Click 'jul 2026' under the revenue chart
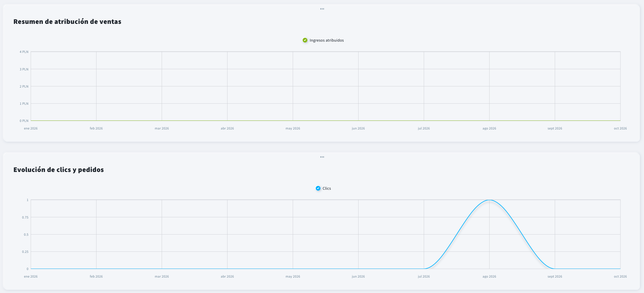The width and height of the screenshot is (644, 293). tap(424, 128)
